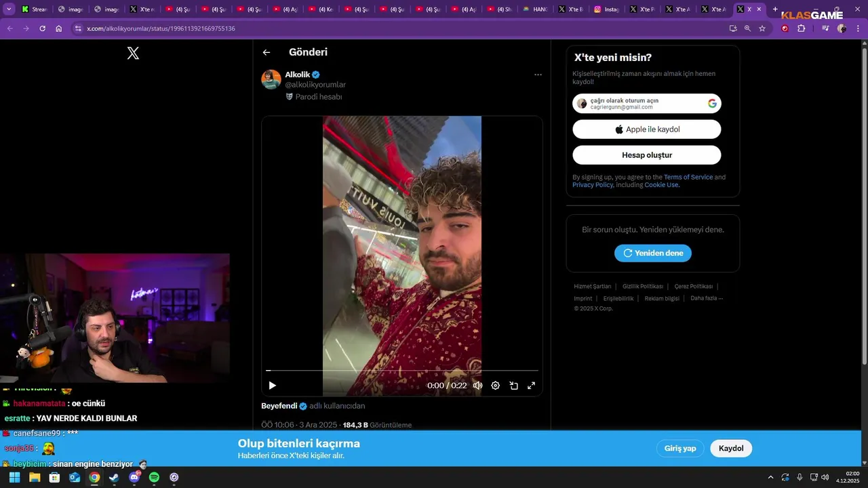Click the install app icon in address bar
868x488 pixels.
tap(733, 28)
